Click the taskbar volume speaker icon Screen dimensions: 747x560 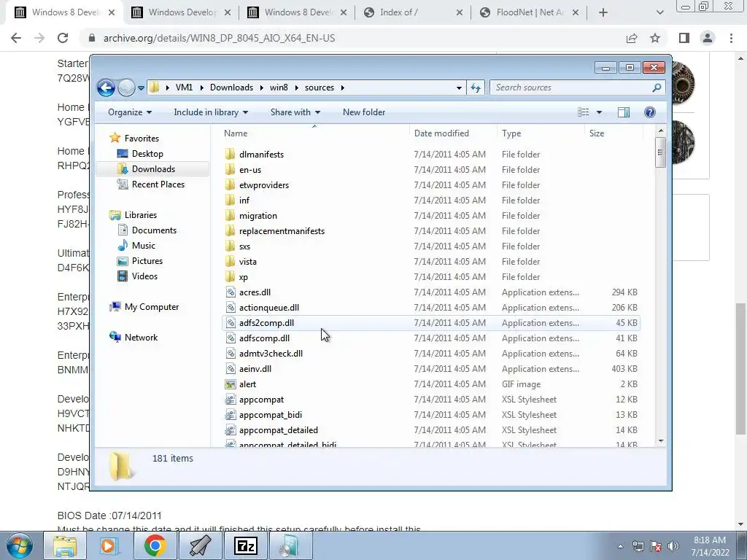point(673,546)
